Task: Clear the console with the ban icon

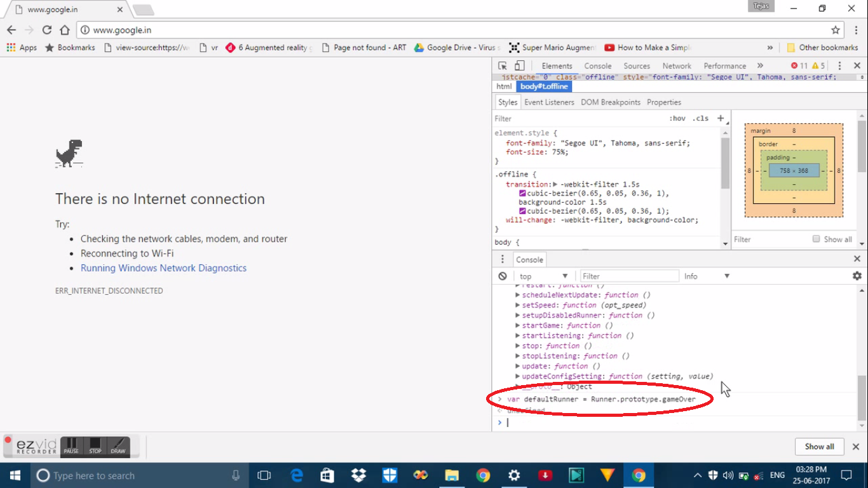Action: point(503,276)
